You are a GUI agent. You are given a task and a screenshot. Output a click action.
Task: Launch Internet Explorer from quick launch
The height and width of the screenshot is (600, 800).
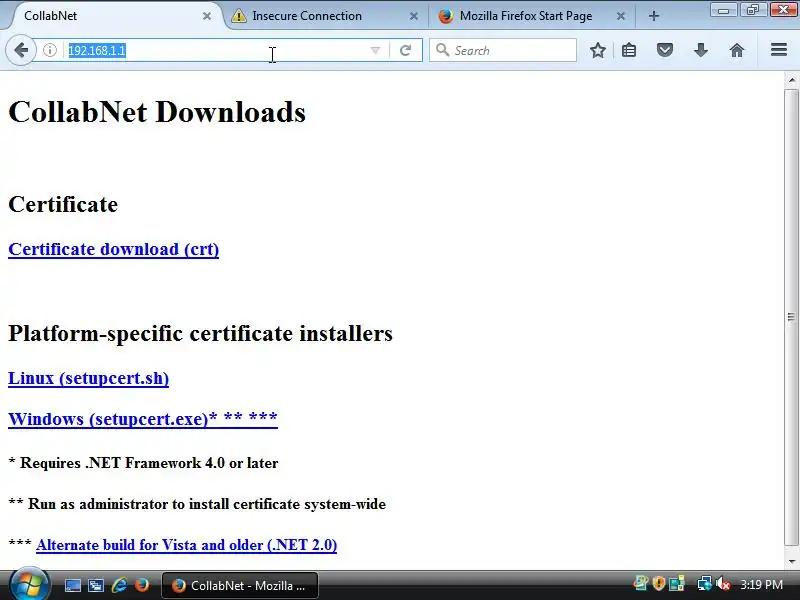(x=119, y=585)
